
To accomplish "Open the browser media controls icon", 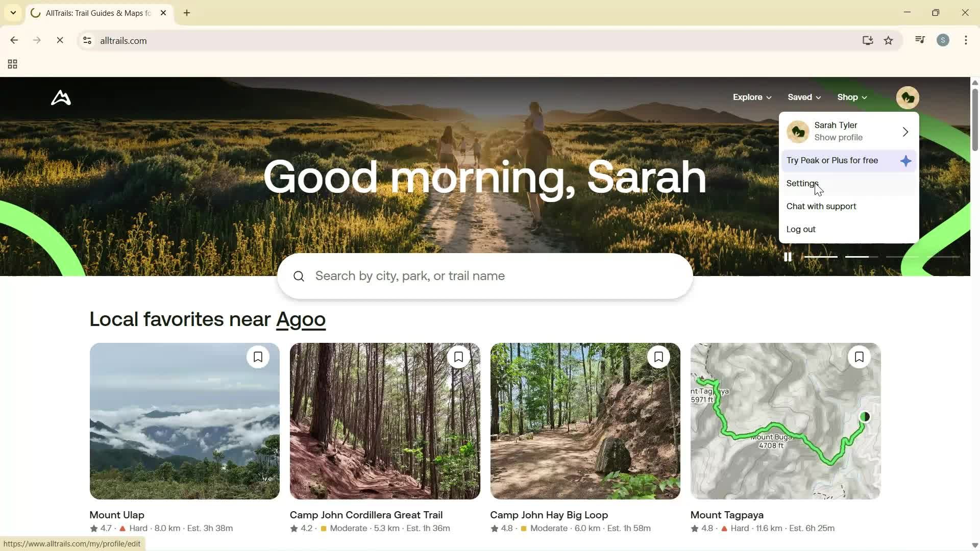I will (x=920, y=40).
